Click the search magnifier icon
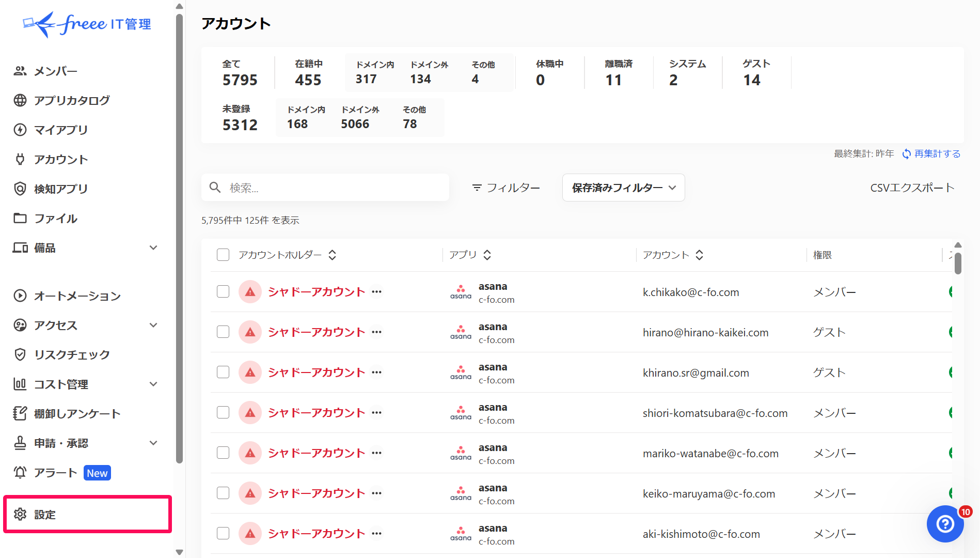980x558 pixels. [x=215, y=187]
